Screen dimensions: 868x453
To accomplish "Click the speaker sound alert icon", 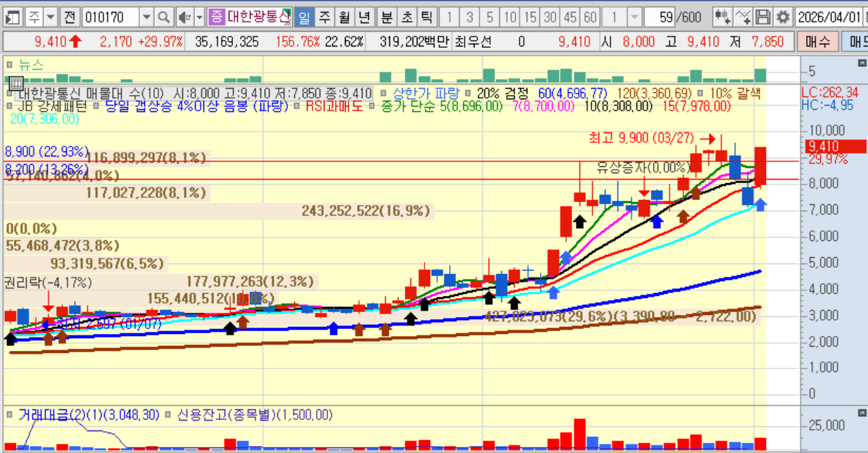I will click(x=184, y=16).
